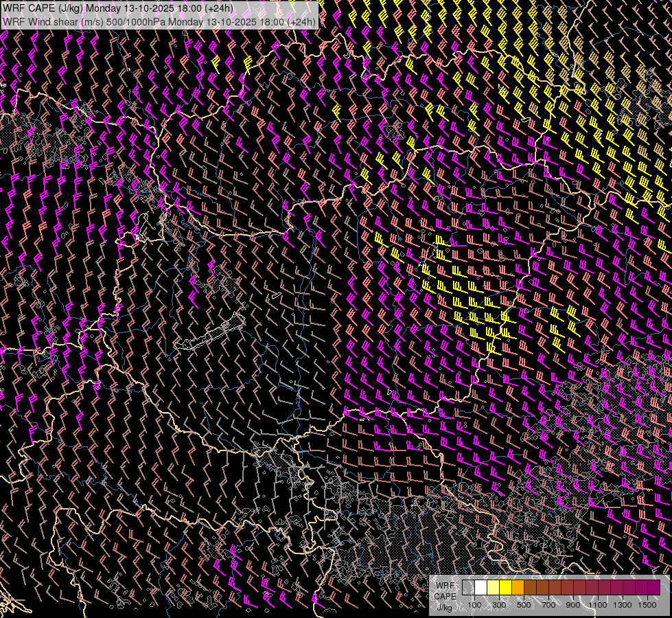The width and height of the screenshot is (672, 618).
Task: Click the 300 tick label in legend
Action: [499, 605]
